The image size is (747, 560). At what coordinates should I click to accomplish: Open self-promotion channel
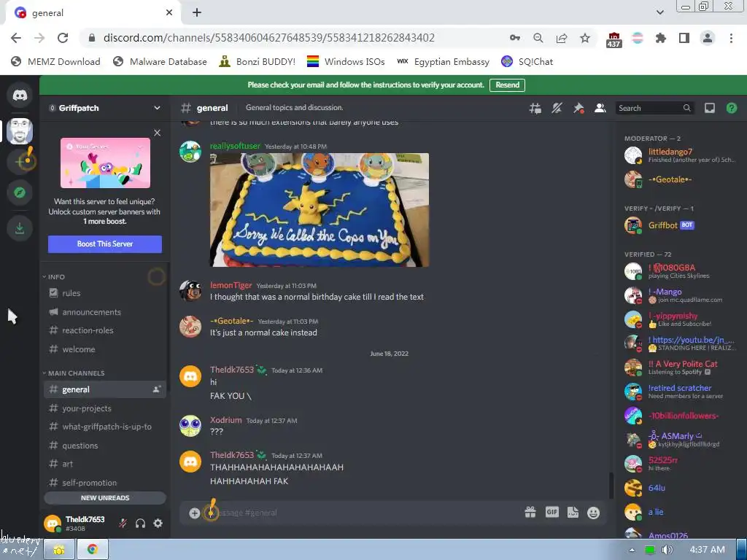(105, 483)
